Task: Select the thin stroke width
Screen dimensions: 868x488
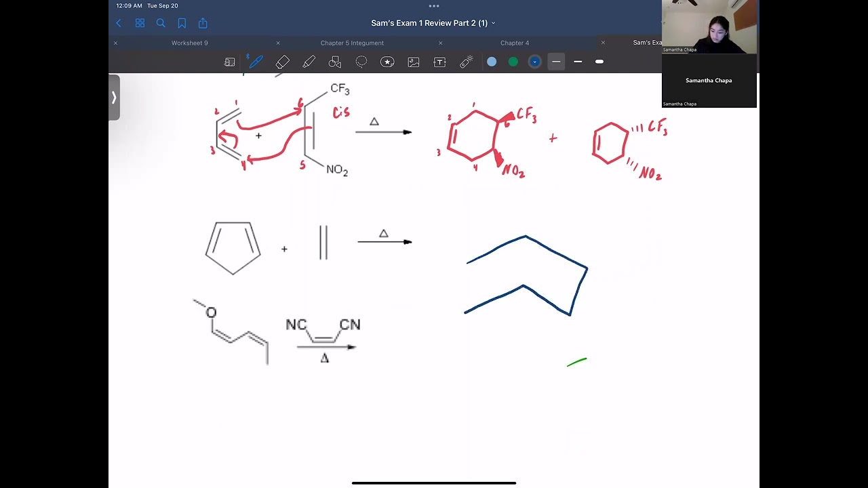Action: 556,62
